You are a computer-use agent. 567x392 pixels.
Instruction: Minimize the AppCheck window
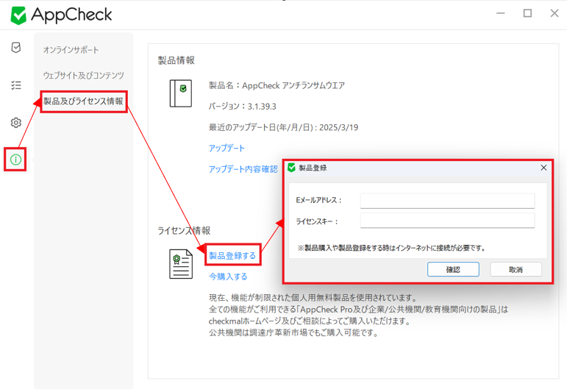[501, 13]
